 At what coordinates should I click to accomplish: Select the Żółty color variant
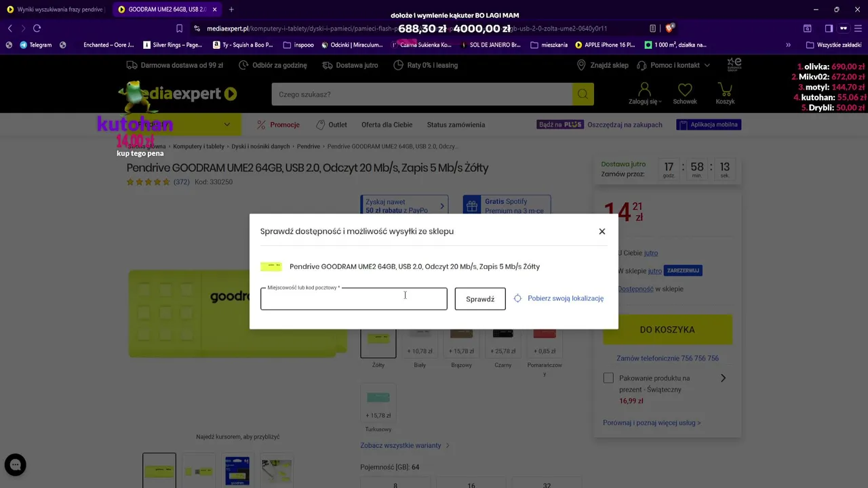[x=378, y=342]
